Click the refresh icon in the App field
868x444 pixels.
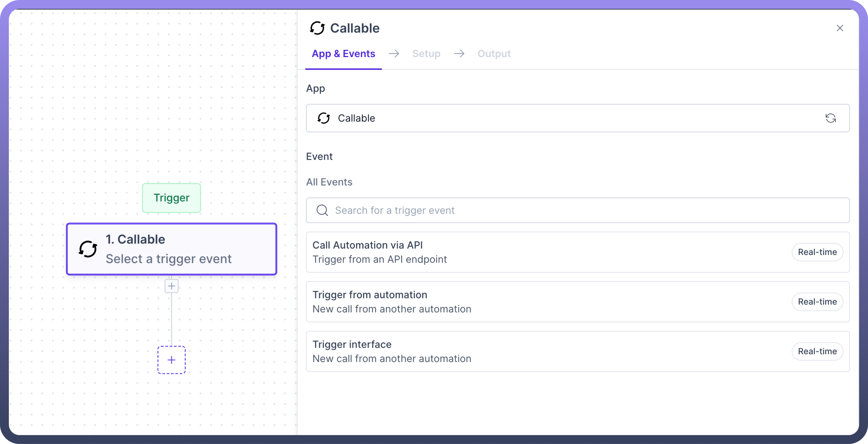(x=830, y=118)
